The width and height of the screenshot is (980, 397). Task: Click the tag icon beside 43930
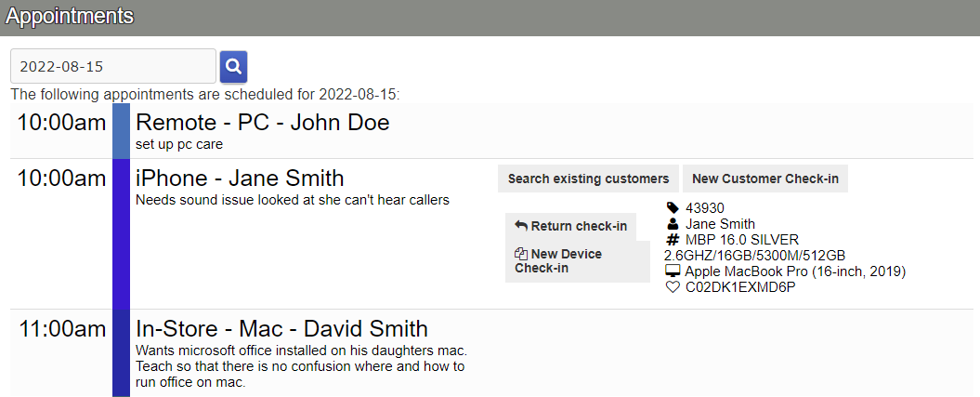(x=673, y=208)
